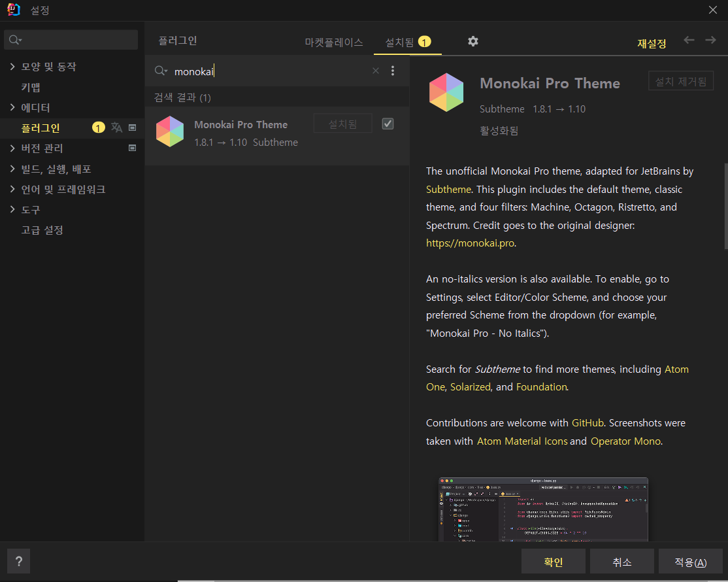728x582 pixels.
Task: Click the Monokai Pro Theme list row
Action: coord(277,135)
